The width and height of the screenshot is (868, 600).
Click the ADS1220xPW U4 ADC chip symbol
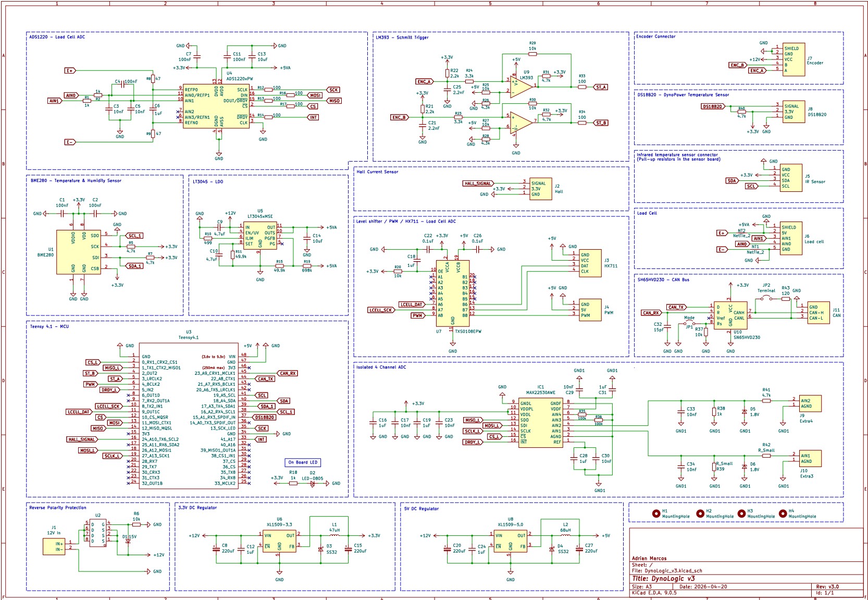(216, 106)
